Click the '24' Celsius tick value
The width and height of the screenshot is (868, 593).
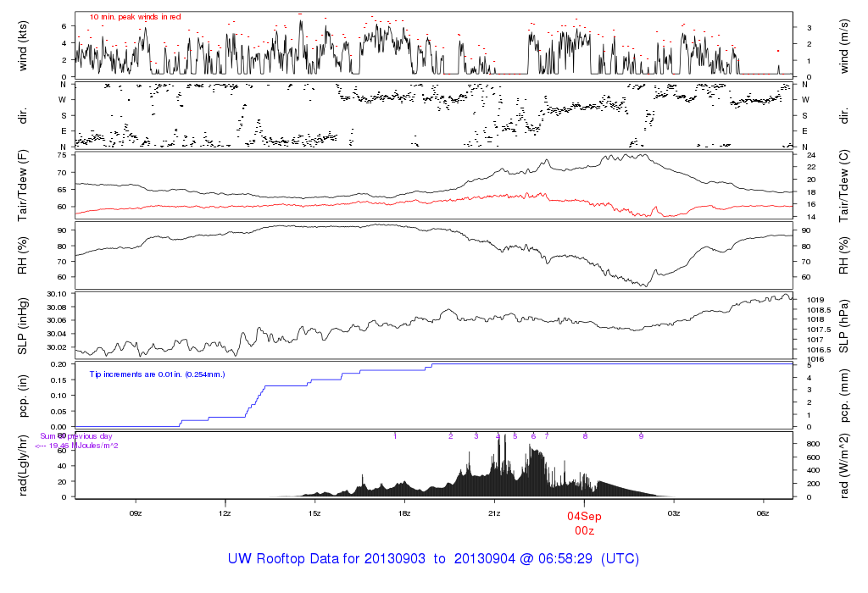(811, 155)
